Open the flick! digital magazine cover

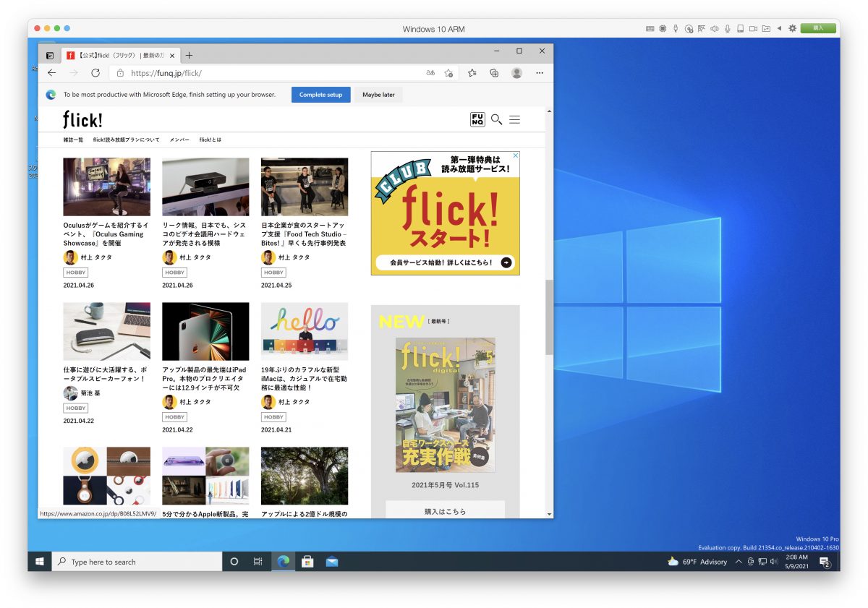pos(446,405)
